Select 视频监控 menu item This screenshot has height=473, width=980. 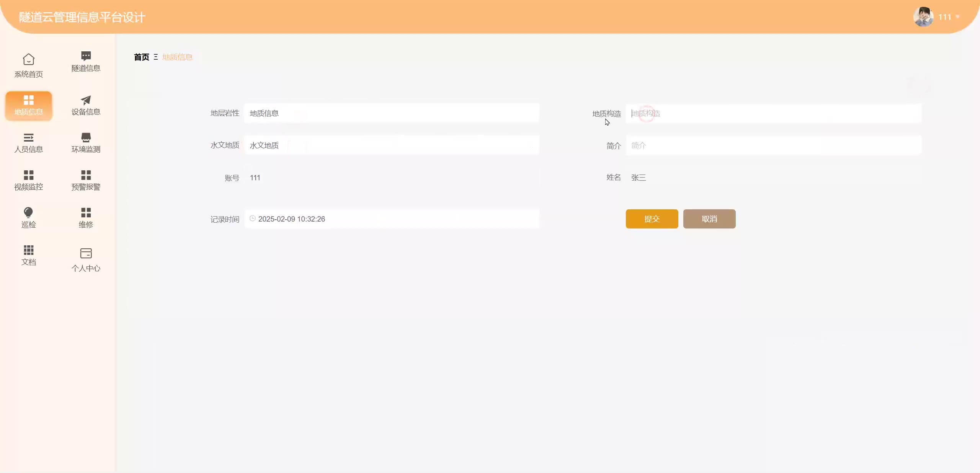pyautogui.click(x=29, y=180)
